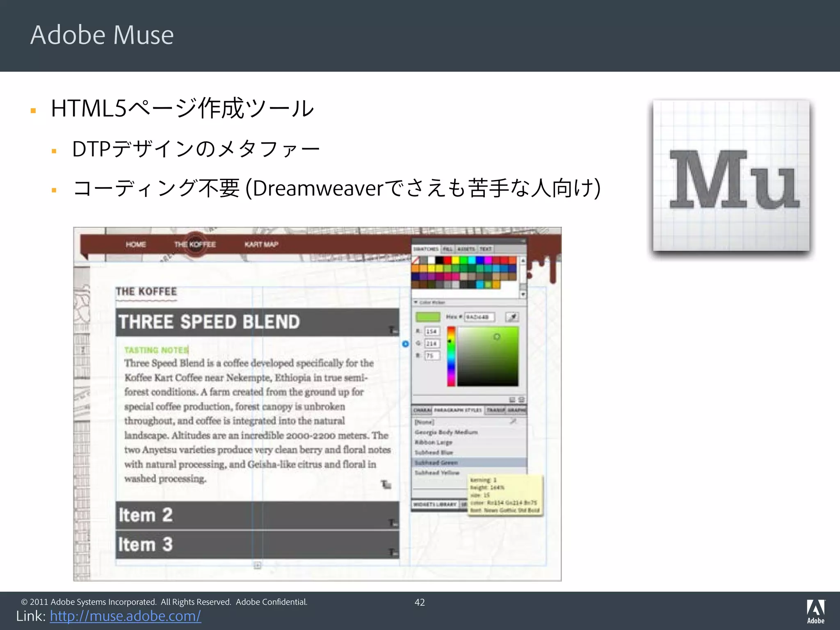Click the text frame icon on Item 3 bar
The height and width of the screenshot is (630, 840).
[393, 552]
